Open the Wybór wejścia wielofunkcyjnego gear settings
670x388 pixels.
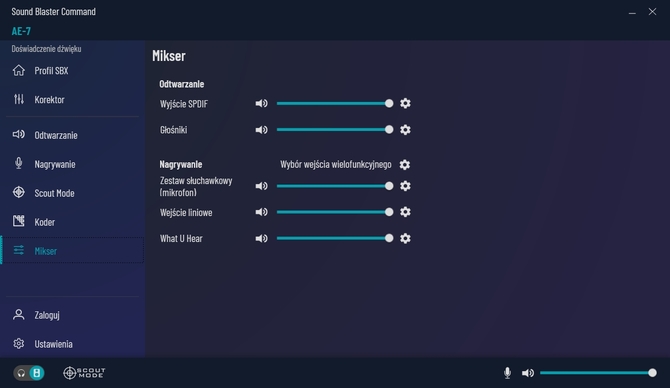405,165
